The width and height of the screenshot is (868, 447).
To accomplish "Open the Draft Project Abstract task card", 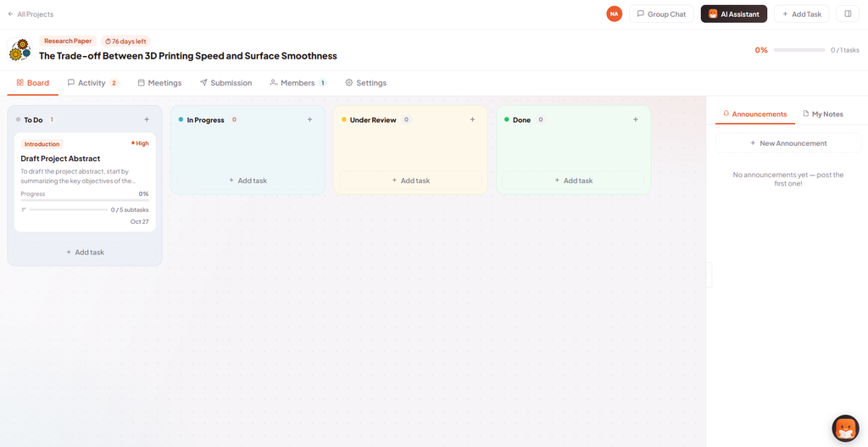I will point(85,182).
